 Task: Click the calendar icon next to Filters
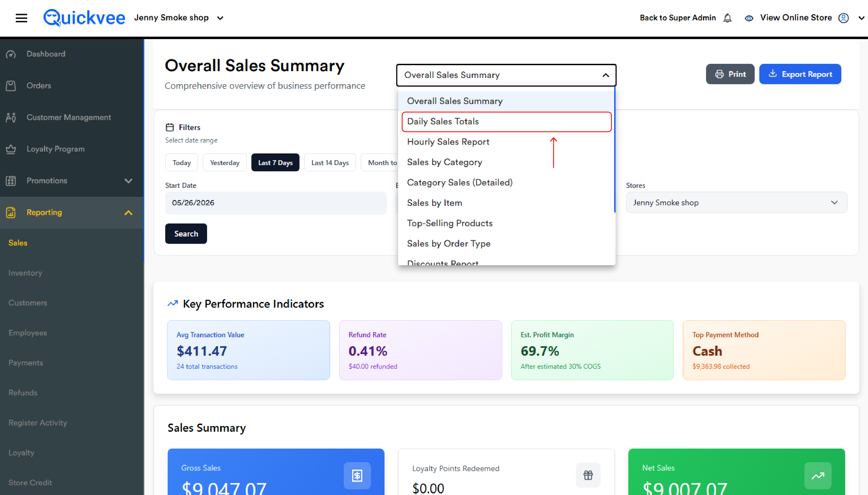click(170, 127)
